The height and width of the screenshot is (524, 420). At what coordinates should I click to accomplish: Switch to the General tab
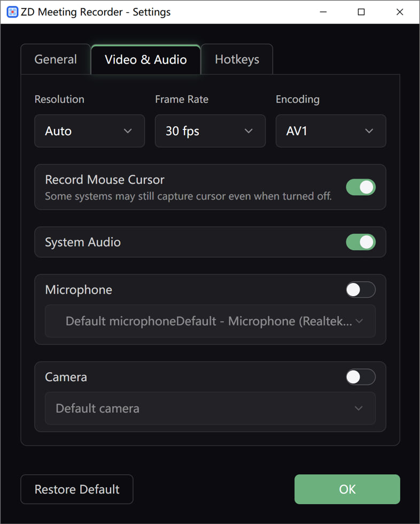coord(56,59)
